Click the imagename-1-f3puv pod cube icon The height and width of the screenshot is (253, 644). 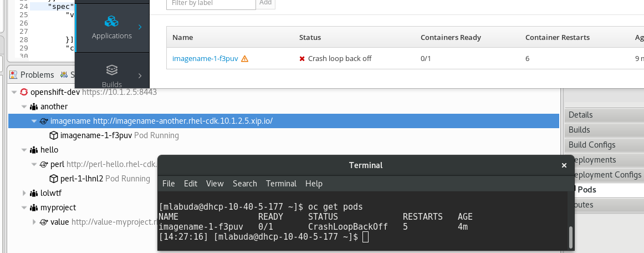tap(54, 135)
